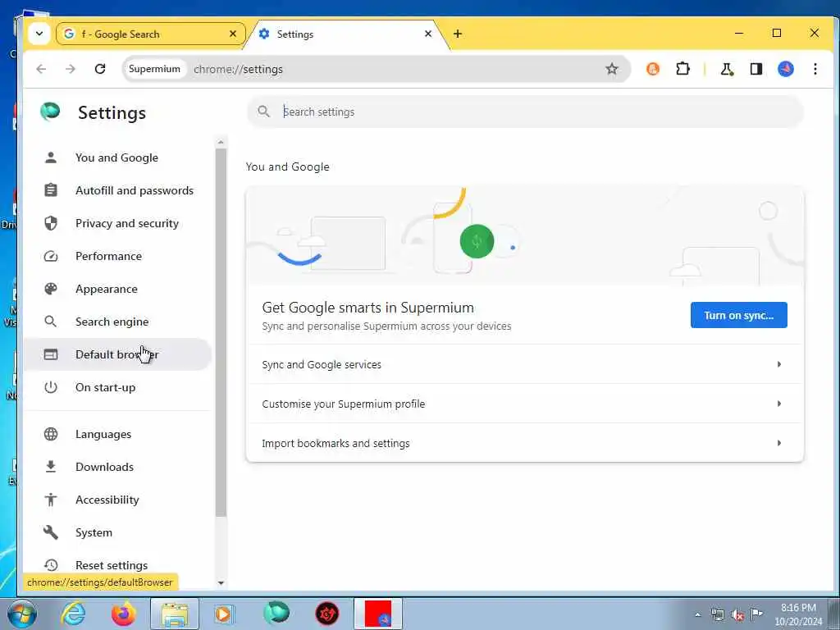
Task: Open the three-dot browser menu
Action: pyautogui.click(x=815, y=69)
